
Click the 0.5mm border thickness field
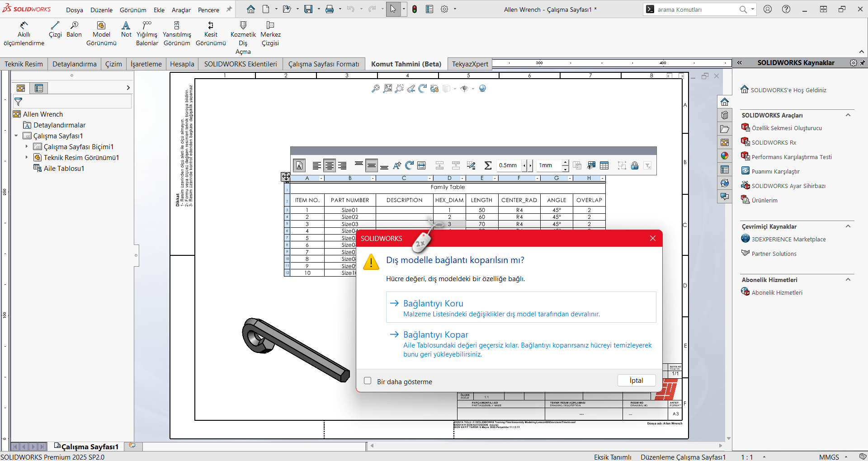pyautogui.click(x=509, y=165)
